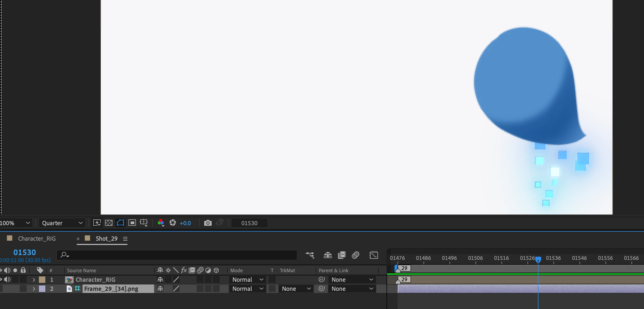Expand Character_RIG layer properties

click(34, 280)
